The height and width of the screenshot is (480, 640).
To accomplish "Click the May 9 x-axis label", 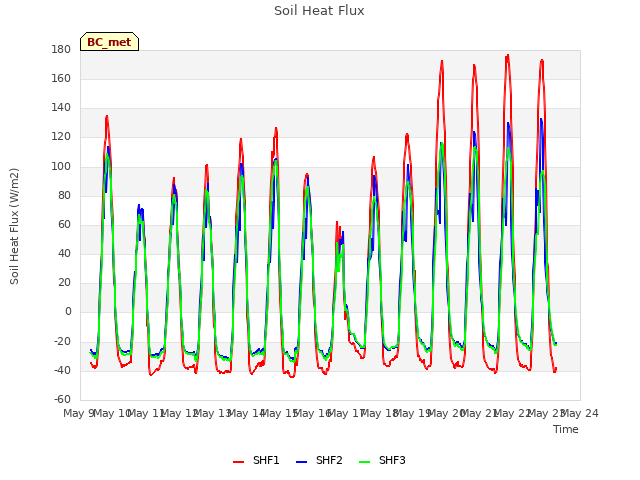I will 79,414.
